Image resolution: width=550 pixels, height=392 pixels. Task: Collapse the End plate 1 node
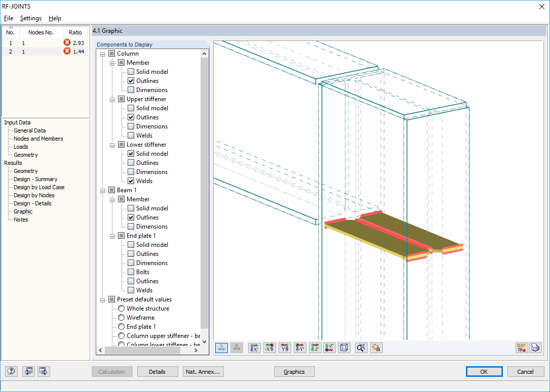tap(112, 236)
